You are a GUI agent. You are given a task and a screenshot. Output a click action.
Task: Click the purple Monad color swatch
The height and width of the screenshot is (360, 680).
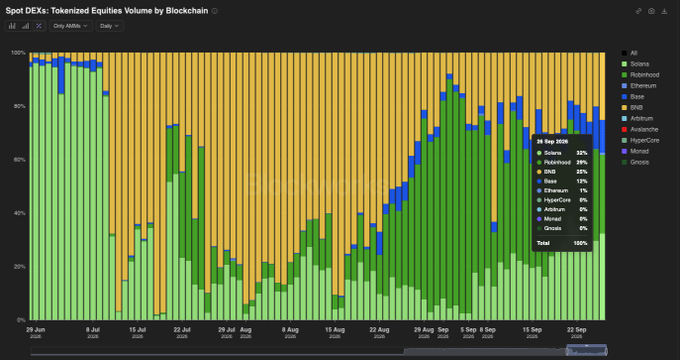tap(624, 151)
